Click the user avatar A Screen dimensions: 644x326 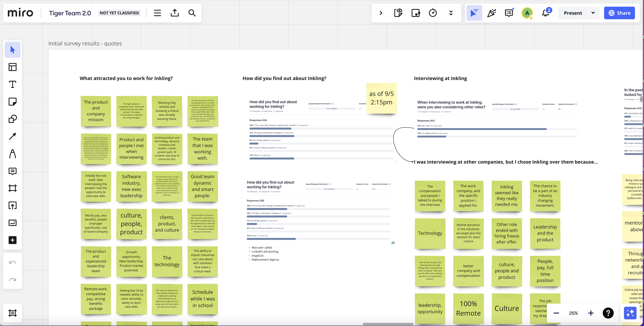tap(527, 13)
